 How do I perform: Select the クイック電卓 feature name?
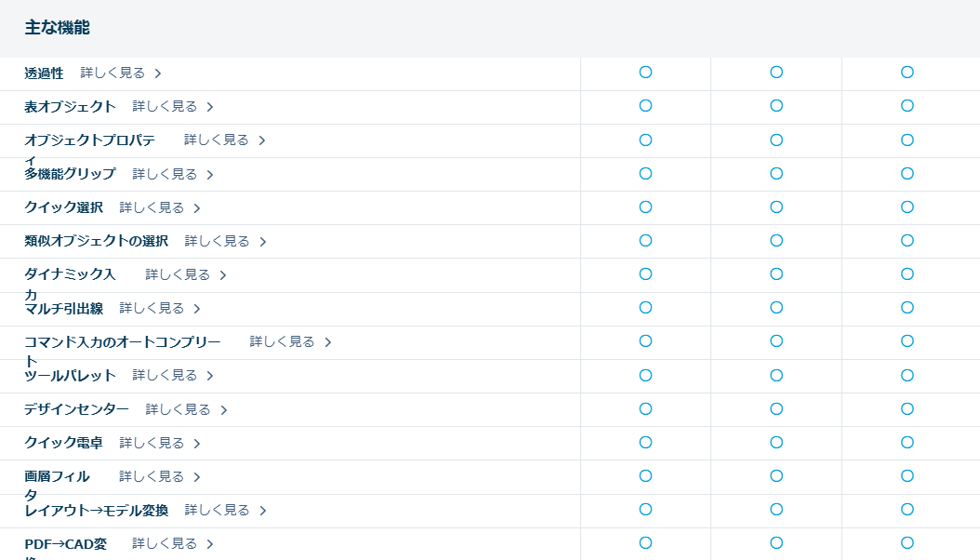coord(63,443)
